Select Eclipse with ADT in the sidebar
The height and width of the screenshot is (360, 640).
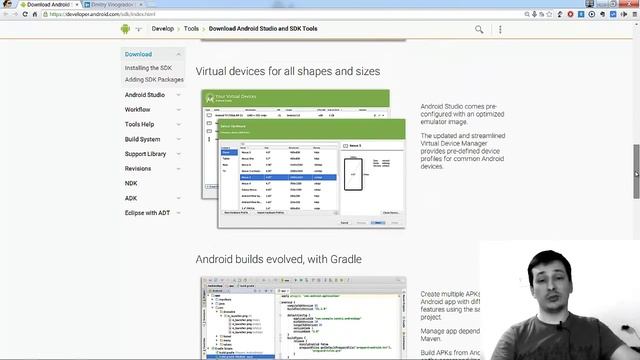(x=147, y=213)
